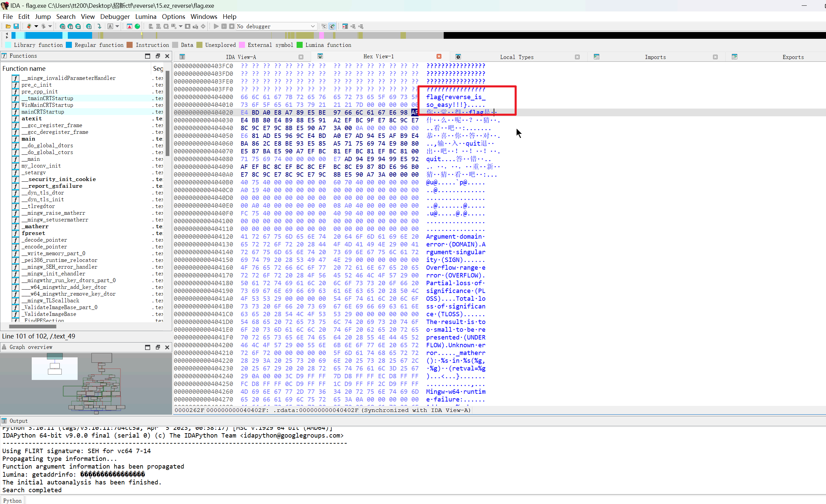Close the Hex View-1 tab
The width and height of the screenshot is (826, 504).
[x=439, y=56]
